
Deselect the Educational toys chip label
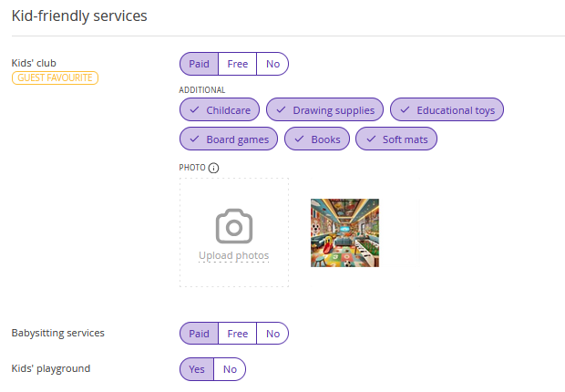(x=456, y=110)
